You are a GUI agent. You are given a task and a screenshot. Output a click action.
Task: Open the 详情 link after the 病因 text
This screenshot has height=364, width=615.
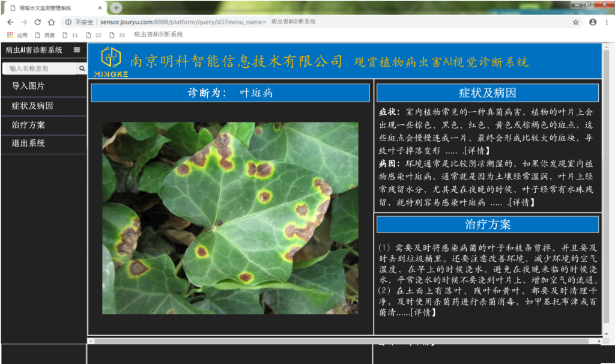(521, 202)
